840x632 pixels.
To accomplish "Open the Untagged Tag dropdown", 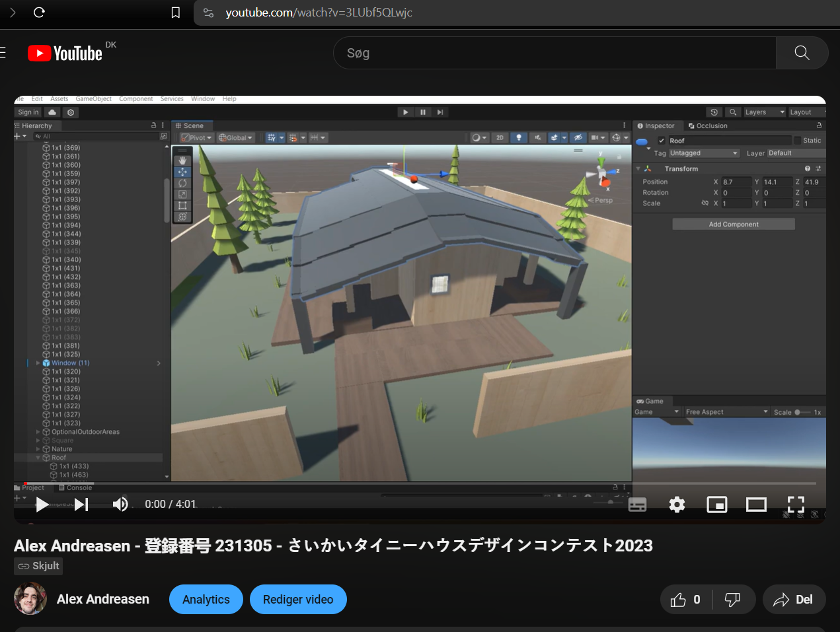I will click(x=703, y=153).
